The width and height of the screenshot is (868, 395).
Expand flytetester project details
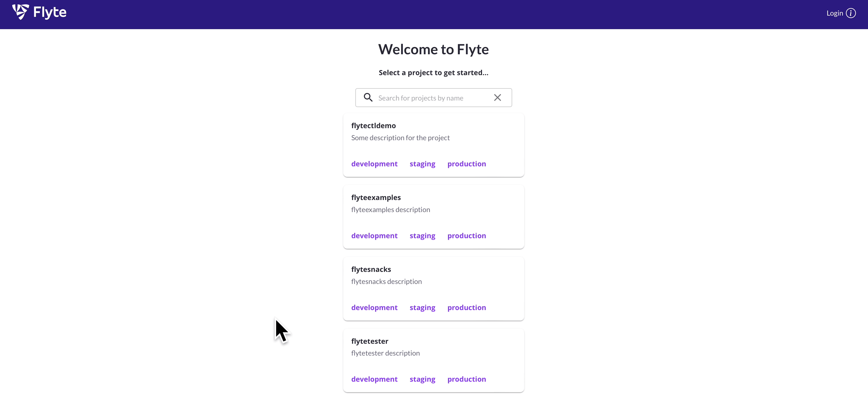pyautogui.click(x=370, y=341)
